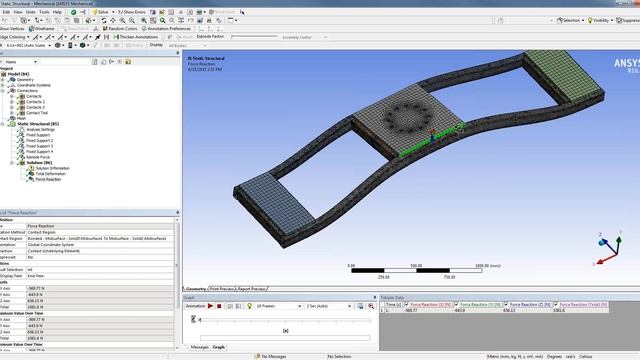Toggle Force Reaction (Z) column checkbox

506,304
